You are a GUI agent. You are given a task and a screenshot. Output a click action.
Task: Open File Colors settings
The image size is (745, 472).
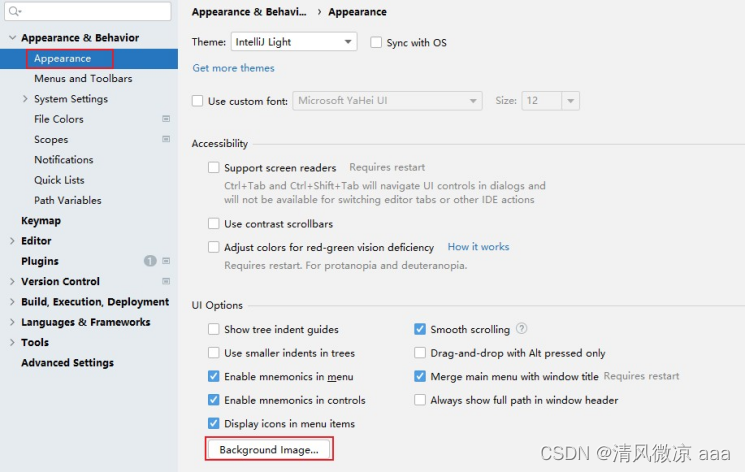pos(59,119)
